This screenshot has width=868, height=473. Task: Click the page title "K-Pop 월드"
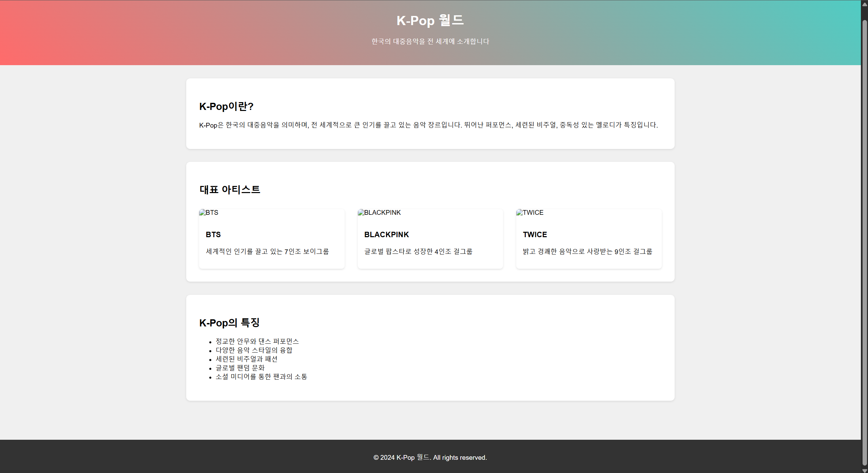click(430, 20)
